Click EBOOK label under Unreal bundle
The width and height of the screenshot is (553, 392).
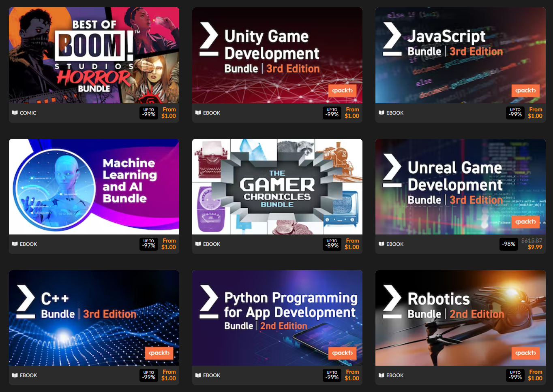tap(395, 244)
